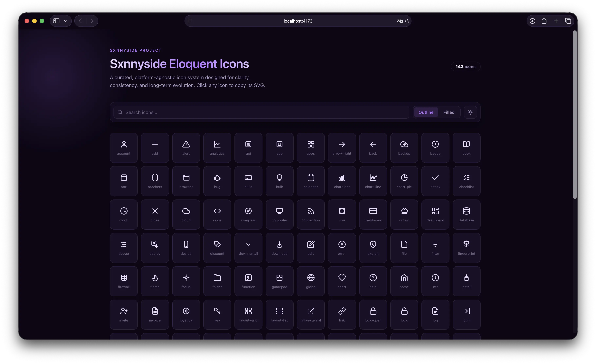The height and width of the screenshot is (364, 596).
Task: Select the credit-card icon
Action: [x=373, y=214]
